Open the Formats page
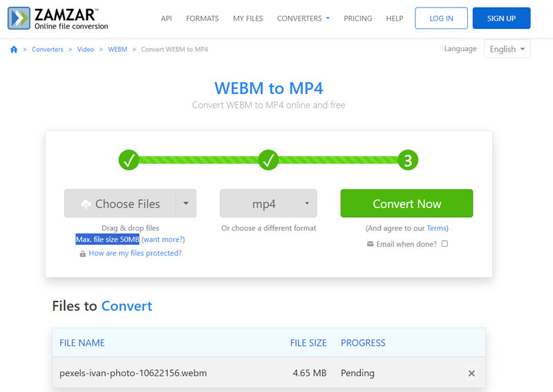 pos(203,19)
